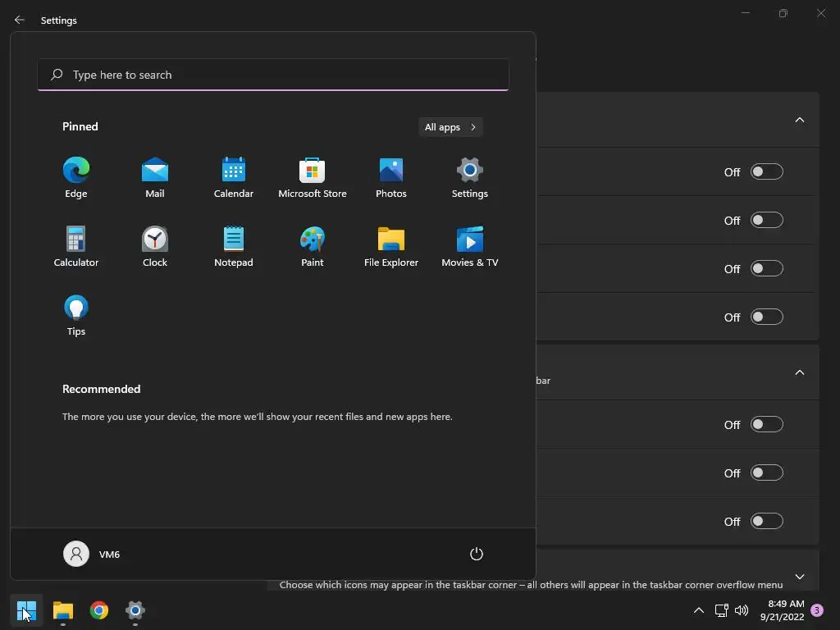Image resolution: width=840 pixels, height=630 pixels.
Task: Click the Start button on the taskbar
Action: (26, 610)
